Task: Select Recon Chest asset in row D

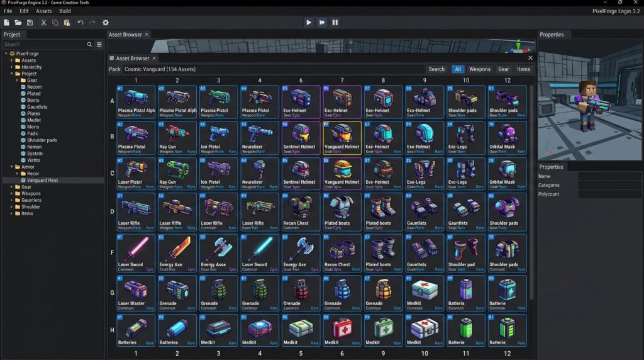Action: (301, 212)
